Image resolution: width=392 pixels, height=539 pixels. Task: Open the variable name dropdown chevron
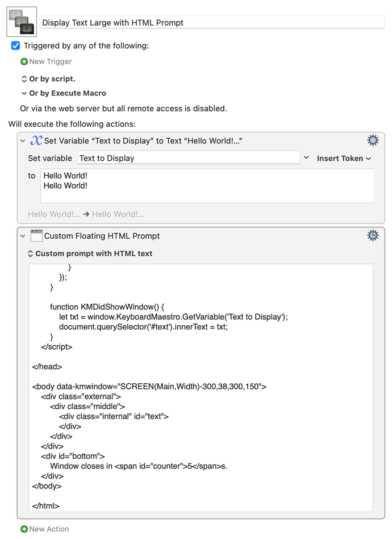[306, 157]
